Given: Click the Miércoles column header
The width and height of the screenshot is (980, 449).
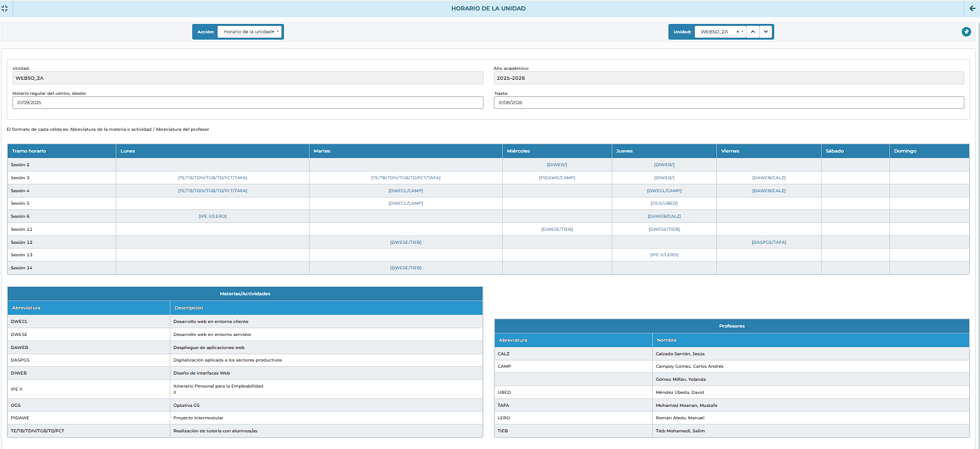Looking at the screenshot, I should (x=518, y=151).
